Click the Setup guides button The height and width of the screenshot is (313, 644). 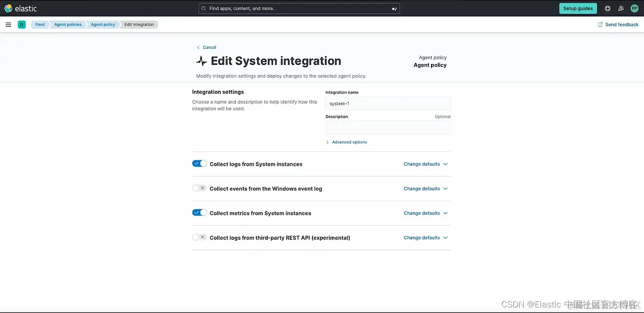(578, 8)
